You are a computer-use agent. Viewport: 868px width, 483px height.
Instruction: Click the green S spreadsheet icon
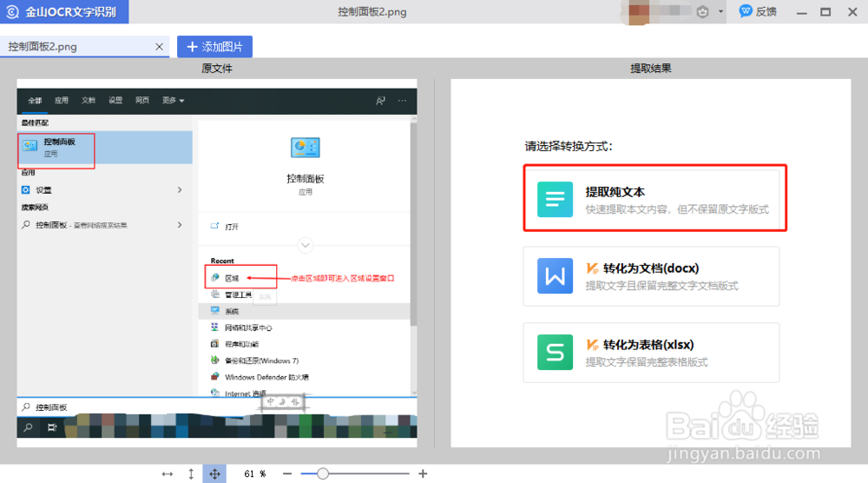coord(555,353)
